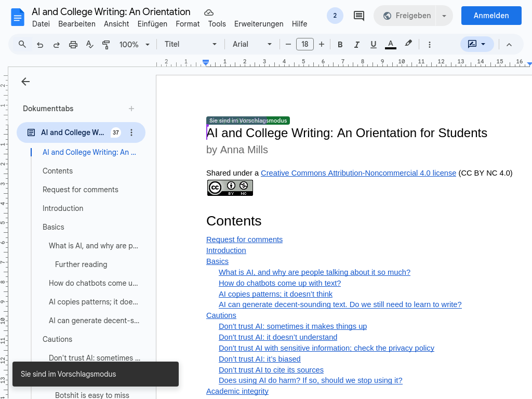Click the Freigeben share button
The width and height of the screenshot is (532, 399).
click(405, 16)
